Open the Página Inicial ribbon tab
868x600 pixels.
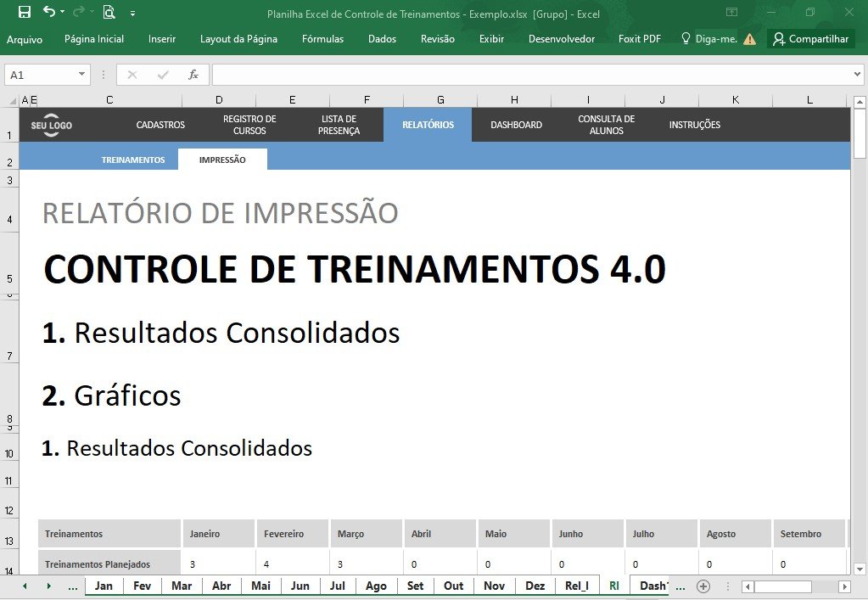coord(94,39)
